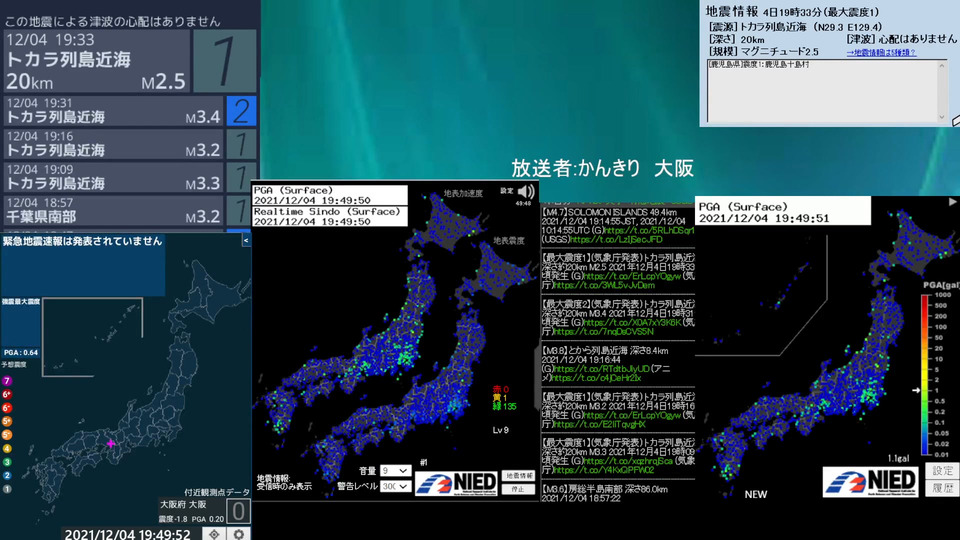960x540 pixels.
Task: Click the Okinawa inset map in left panel
Action: [92, 337]
